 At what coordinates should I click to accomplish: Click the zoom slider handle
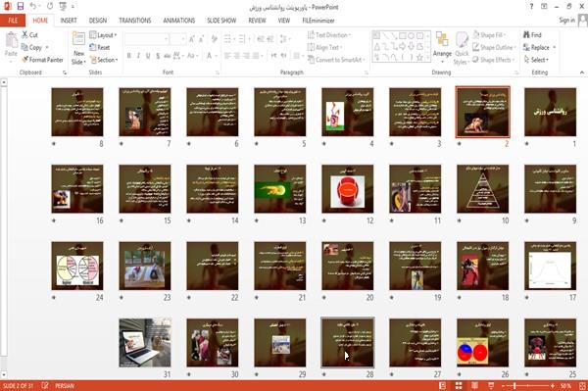[x=514, y=385]
